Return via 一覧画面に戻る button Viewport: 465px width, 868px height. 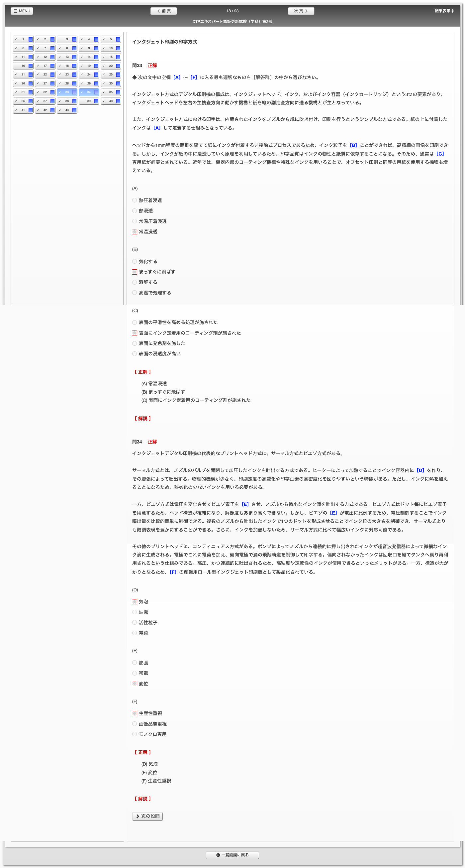tap(232, 855)
